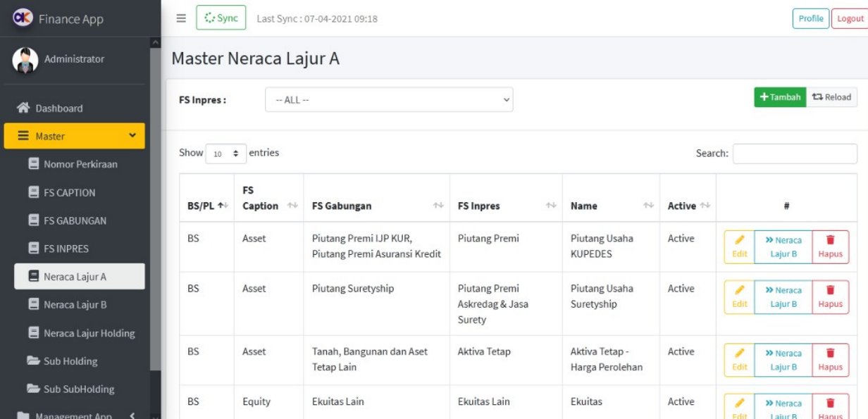
Task: Delete the Piutang Usaha Suretyship row
Action: (x=830, y=297)
